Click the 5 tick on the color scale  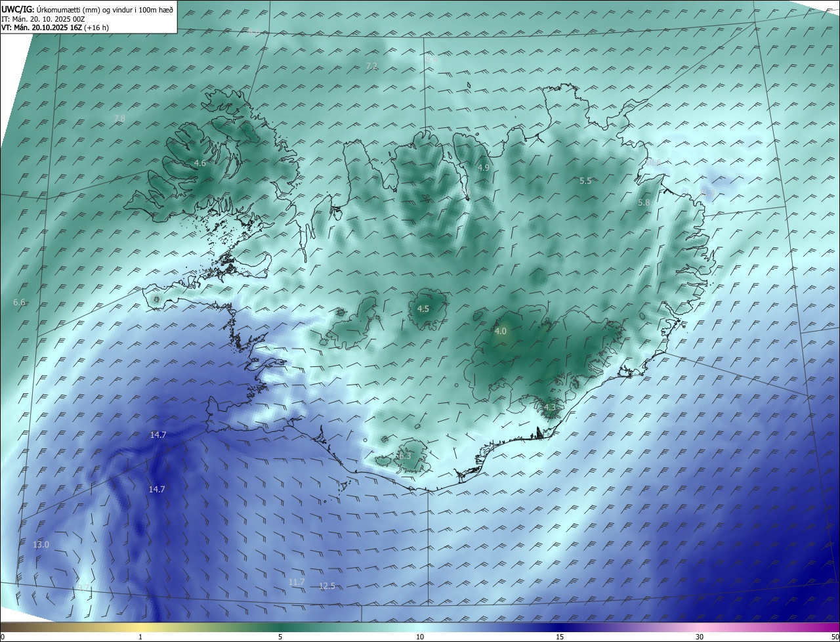280,637
